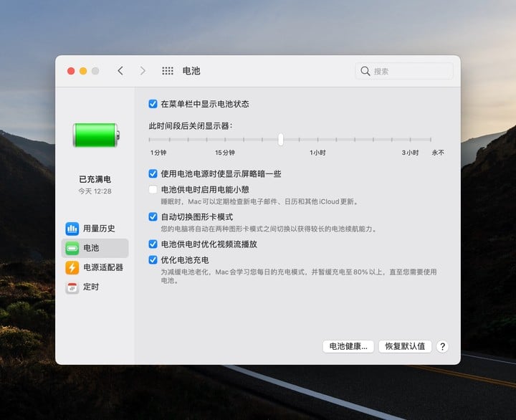Open the 电池健康... button
The height and width of the screenshot is (420, 516).
(x=348, y=346)
